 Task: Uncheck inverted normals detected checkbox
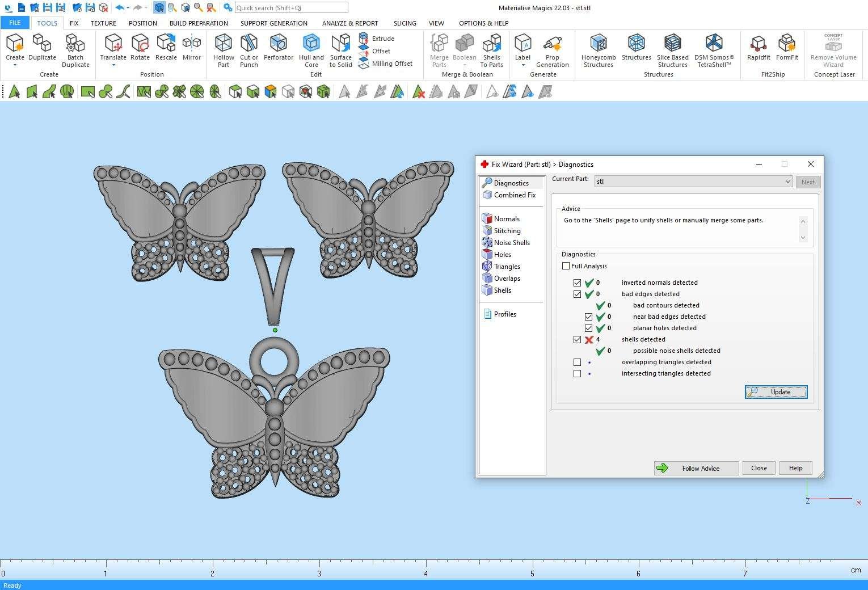(x=578, y=283)
